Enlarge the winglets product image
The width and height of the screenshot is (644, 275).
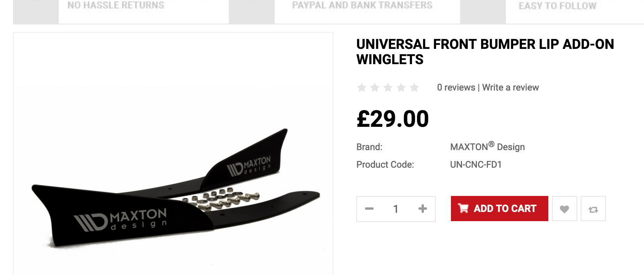click(x=173, y=183)
